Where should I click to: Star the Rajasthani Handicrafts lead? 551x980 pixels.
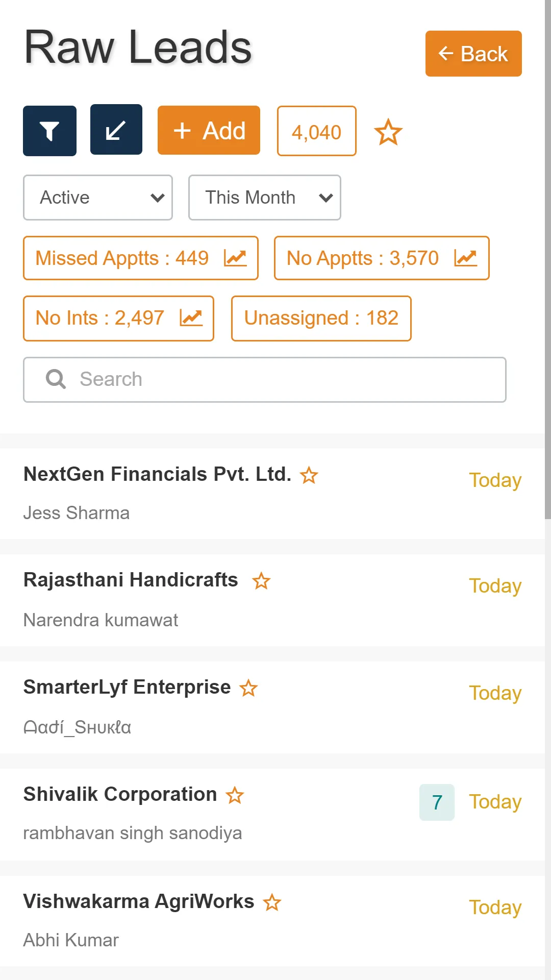point(261,581)
